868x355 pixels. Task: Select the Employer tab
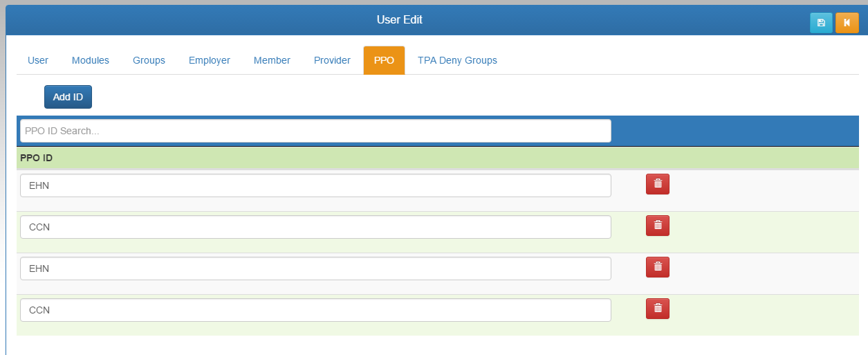[209, 60]
